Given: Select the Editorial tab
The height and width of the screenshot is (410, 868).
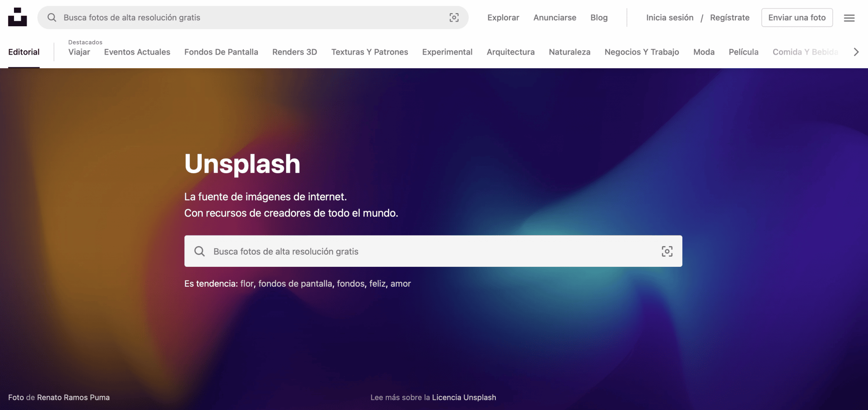Looking at the screenshot, I should [x=24, y=52].
